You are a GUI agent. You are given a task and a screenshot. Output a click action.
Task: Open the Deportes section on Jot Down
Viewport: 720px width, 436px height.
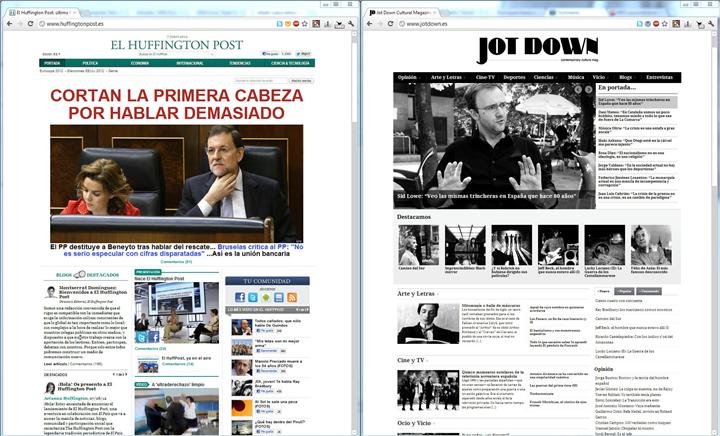click(514, 77)
